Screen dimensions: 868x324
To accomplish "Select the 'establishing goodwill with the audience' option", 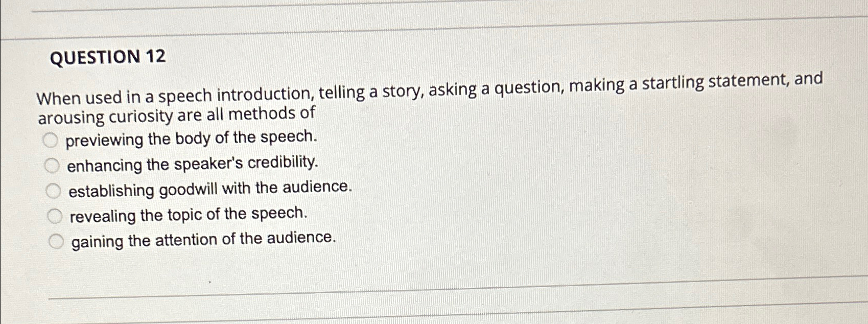I will coord(54,190).
